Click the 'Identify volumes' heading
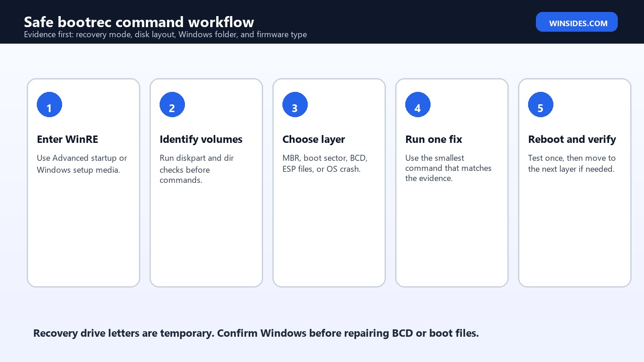The width and height of the screenshot is (644, 362). coord(201,139)
